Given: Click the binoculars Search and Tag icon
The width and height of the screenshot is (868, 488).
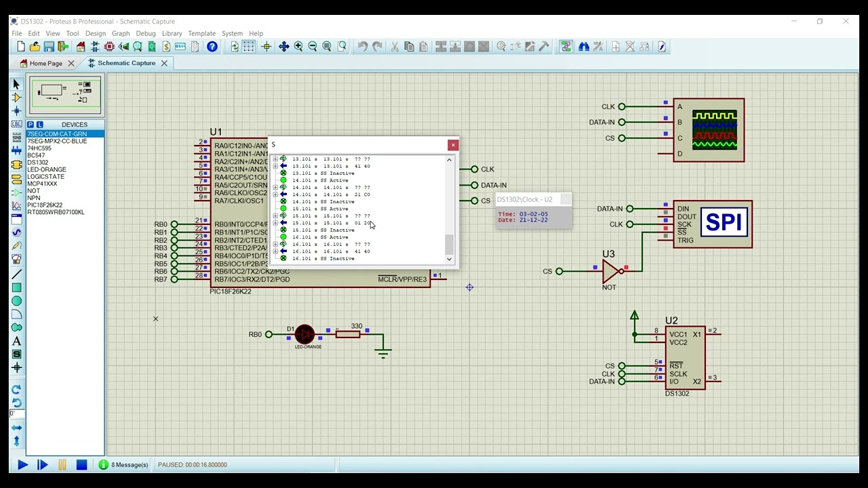Looking at the screenshot, I should coord(584,47).
